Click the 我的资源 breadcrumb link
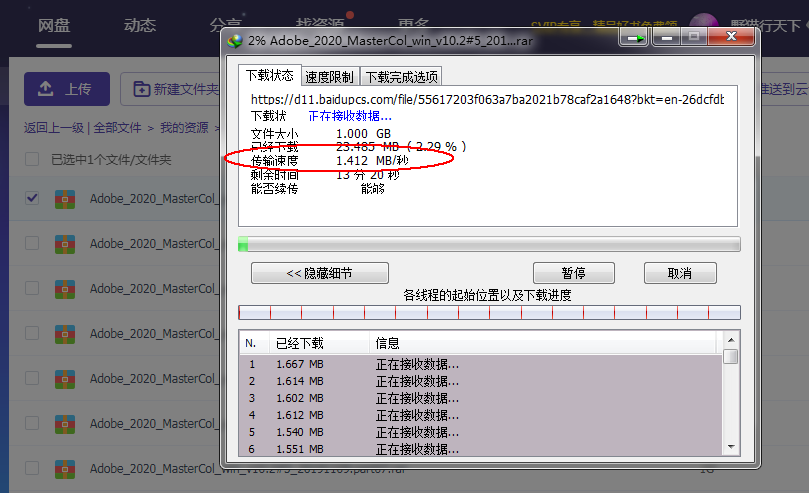This screenshot has height=493, width=809. pyautogui.click(x=184, y=127)
